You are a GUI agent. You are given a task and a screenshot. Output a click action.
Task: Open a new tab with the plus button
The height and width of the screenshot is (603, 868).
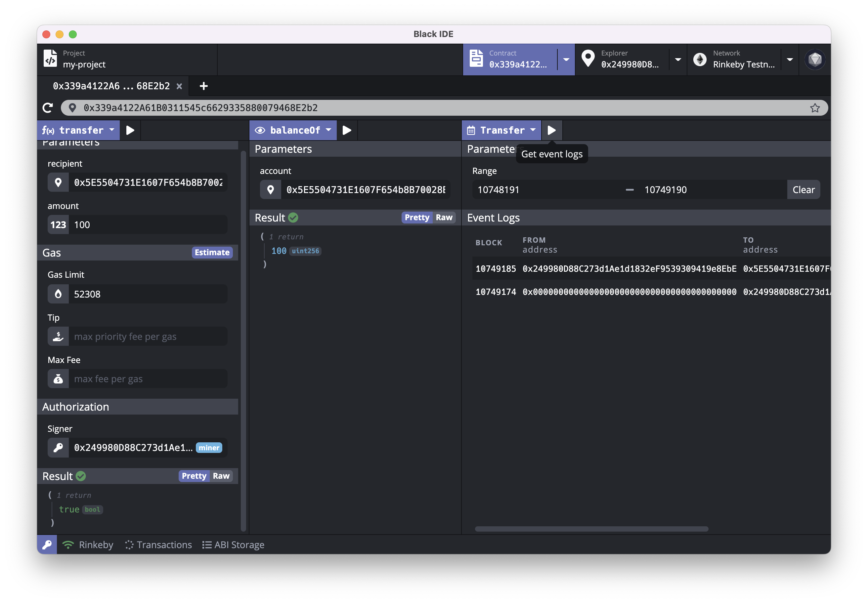click(x=204, y=86)
